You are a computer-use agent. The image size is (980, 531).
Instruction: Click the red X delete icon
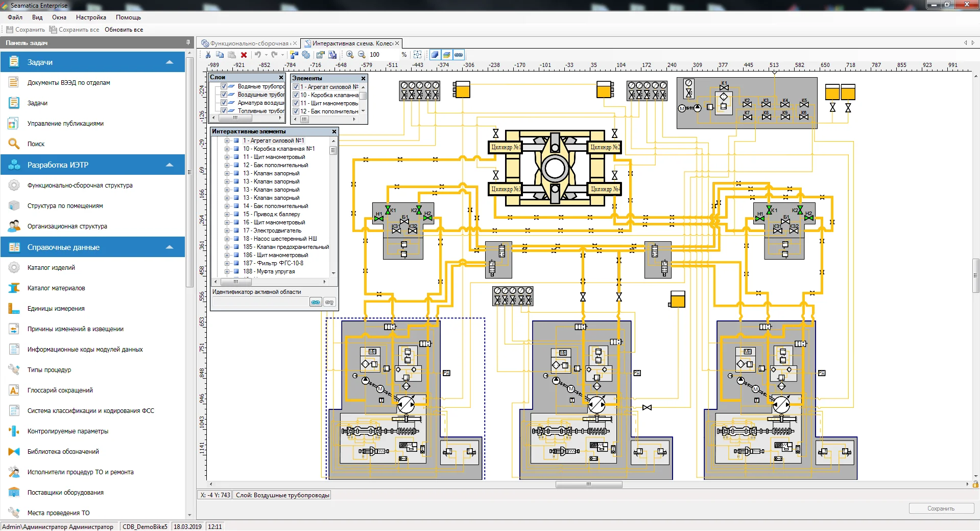pyautogui.click(x=244, y=55)
